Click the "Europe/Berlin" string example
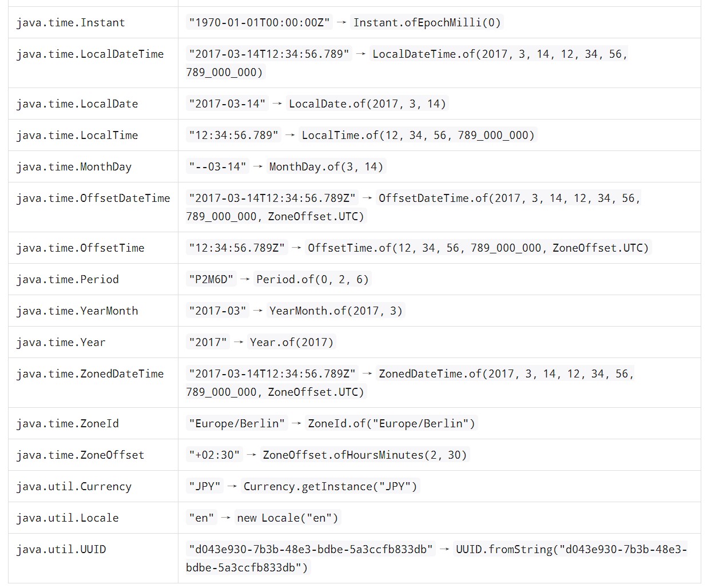Image resolution: width=707 pixels, height=588 pixels. pyautogui.click(x=237, y=424)
